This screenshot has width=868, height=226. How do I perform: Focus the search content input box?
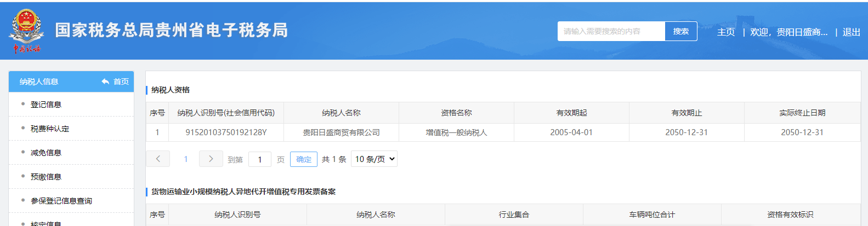(x=611, y=31)
